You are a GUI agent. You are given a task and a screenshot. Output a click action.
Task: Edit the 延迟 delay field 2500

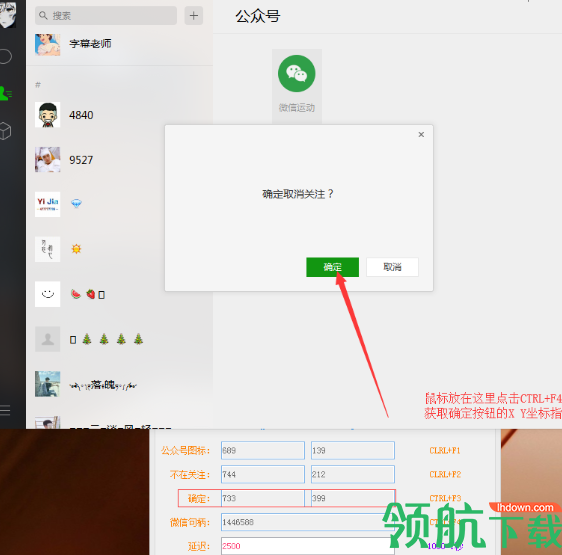pos(308,546)
